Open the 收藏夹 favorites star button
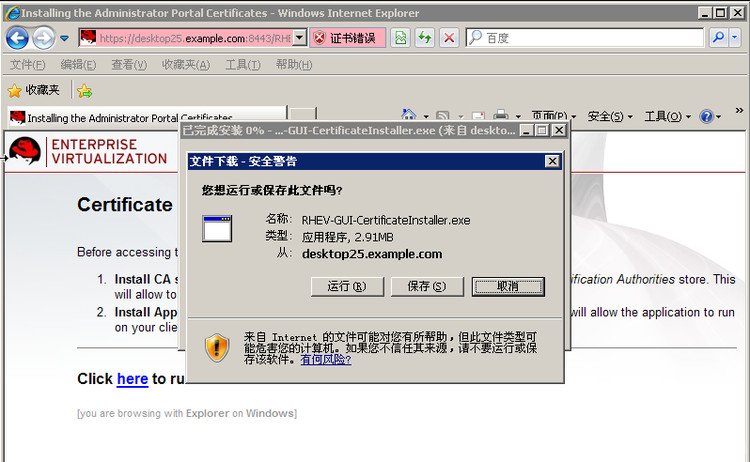The width and height of the screenshot is (750, 462). [34, 90]
